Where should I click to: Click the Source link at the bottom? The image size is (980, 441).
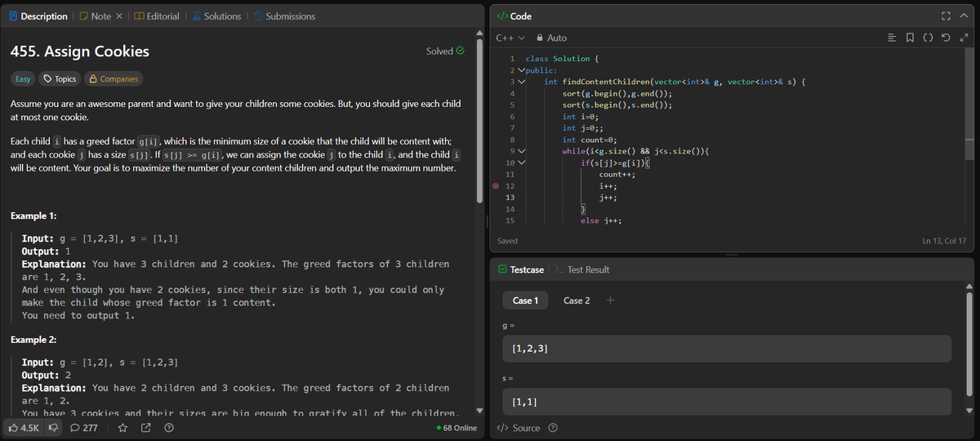(519, 428)
